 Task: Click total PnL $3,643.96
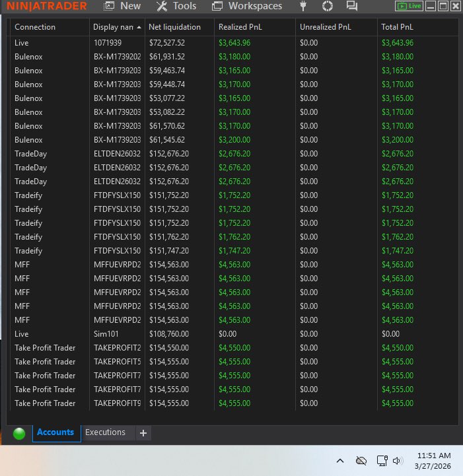(398, 43)
